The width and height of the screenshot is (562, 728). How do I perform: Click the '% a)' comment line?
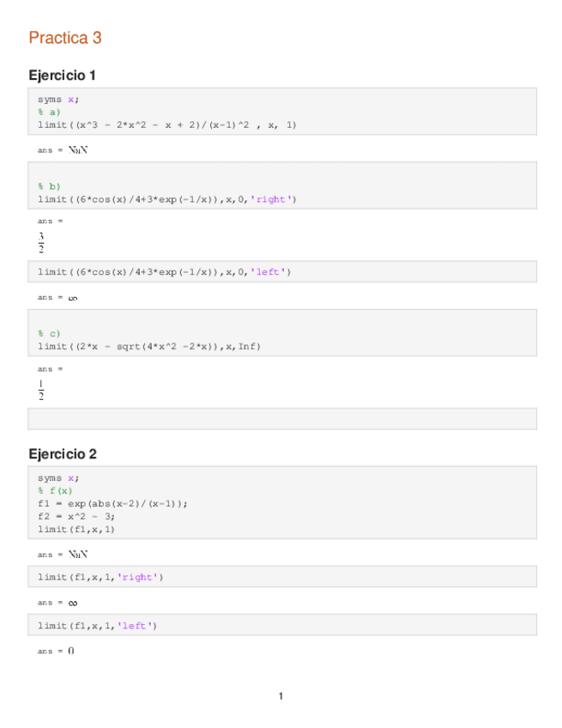tap(49, 112)
